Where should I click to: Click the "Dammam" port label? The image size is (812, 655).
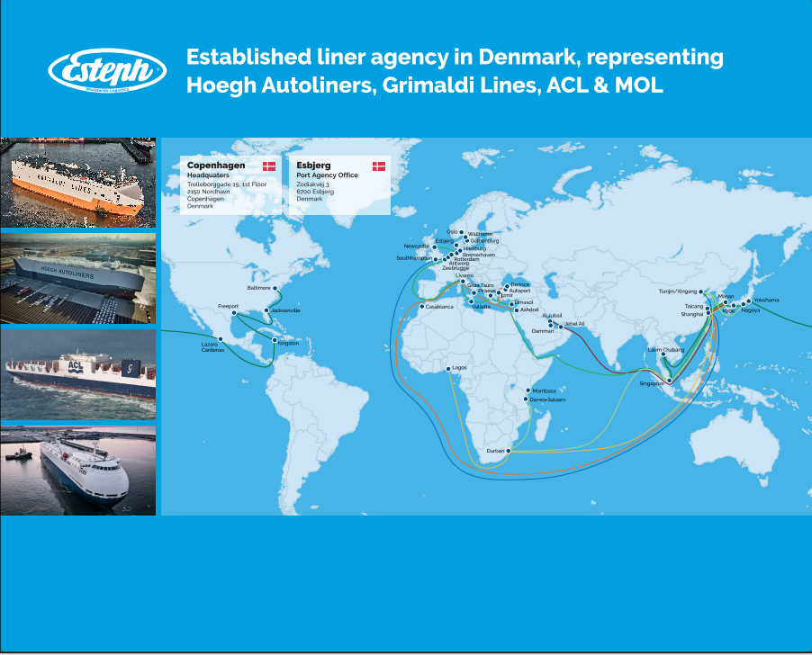tap(543, 331)
